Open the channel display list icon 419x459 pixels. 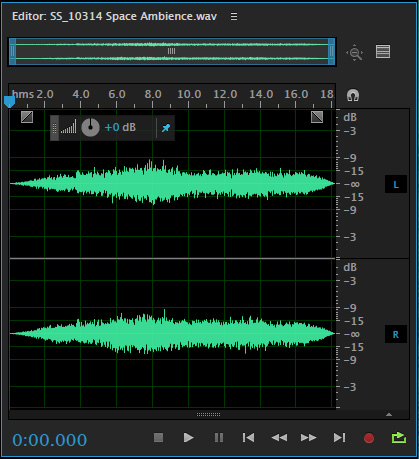(x=383, y=52)
